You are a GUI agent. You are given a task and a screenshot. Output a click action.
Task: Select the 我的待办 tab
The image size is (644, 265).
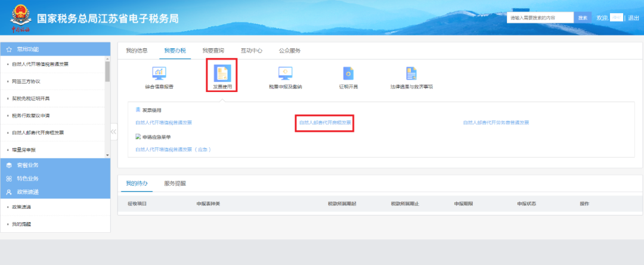tap(137, 183)
